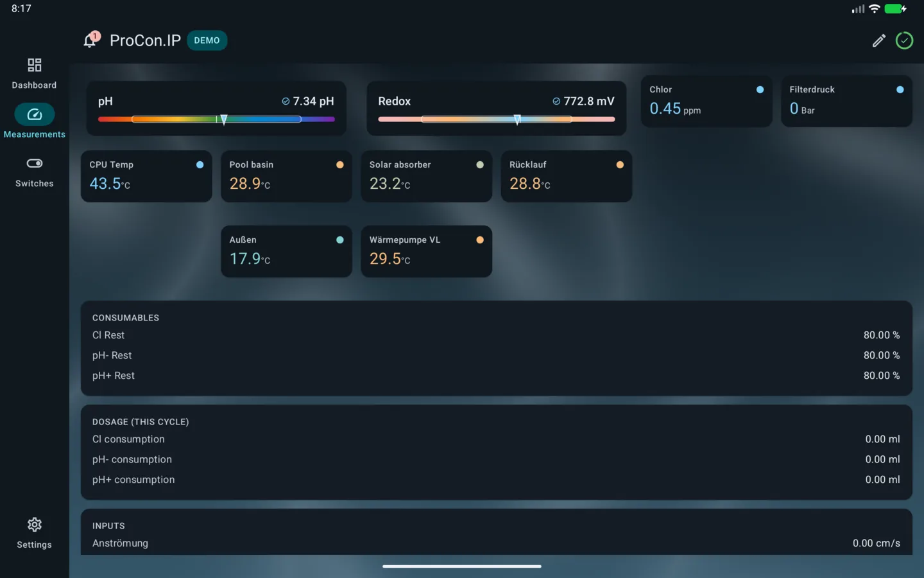Open the Switches toggle icon
The width and height of the screenshot is (924, 578).
click(x=35, y=163)
